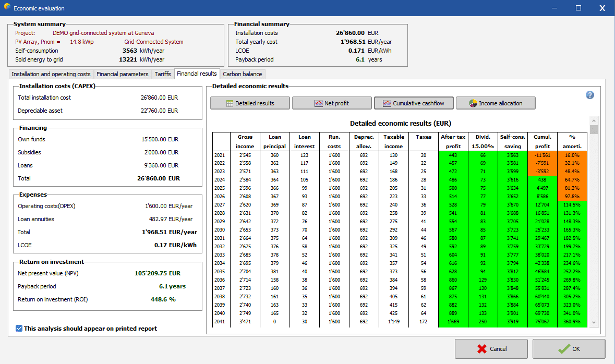
Task: Click the Net profit chart icon
Action: tap(319, 103)
